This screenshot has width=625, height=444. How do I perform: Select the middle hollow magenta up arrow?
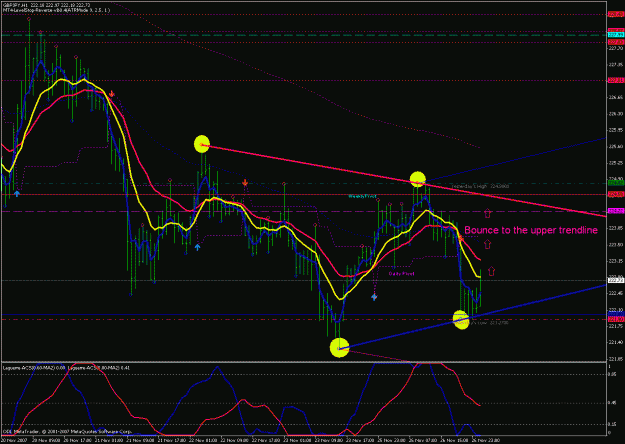(x=487, y=244)
